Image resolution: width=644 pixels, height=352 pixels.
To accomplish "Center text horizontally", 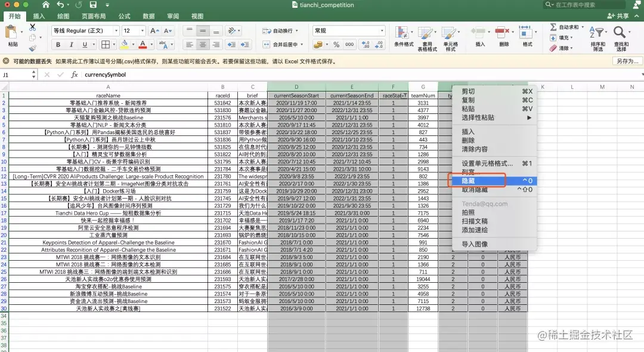I will coord(203,44).
